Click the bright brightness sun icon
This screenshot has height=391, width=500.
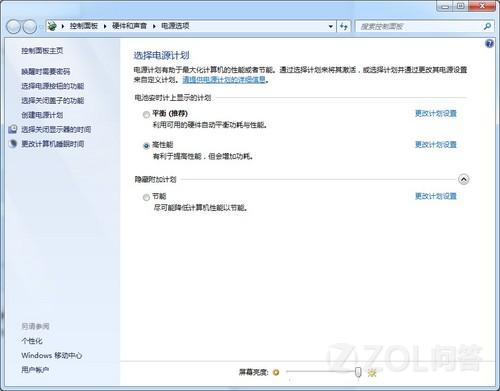372,372
